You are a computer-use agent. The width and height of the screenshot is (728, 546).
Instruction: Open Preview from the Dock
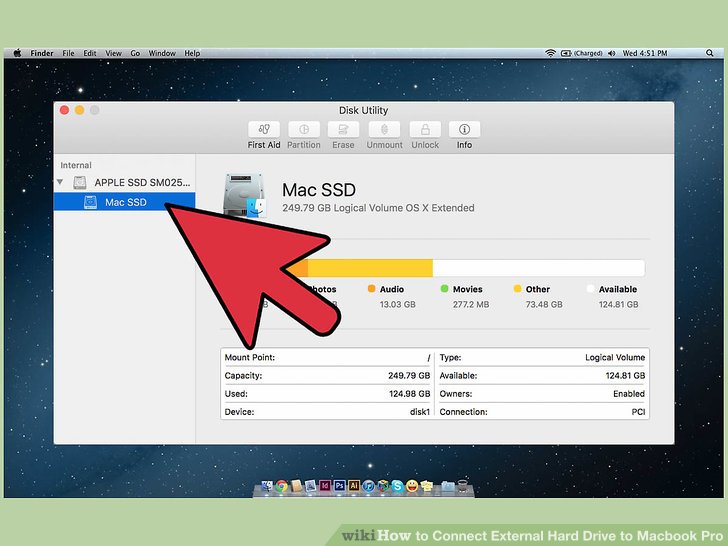(x=310, y=486)
